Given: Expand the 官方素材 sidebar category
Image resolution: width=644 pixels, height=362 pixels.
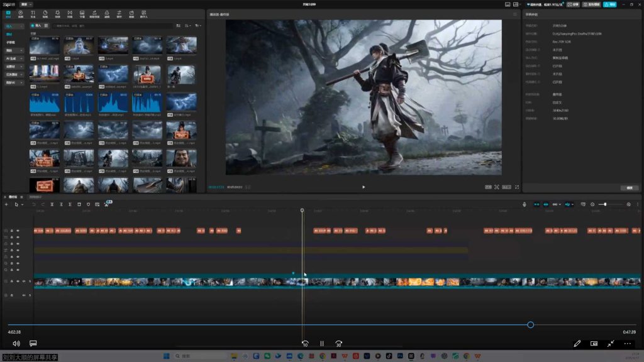Looking at the screenshot, I should tap(14, 75).
